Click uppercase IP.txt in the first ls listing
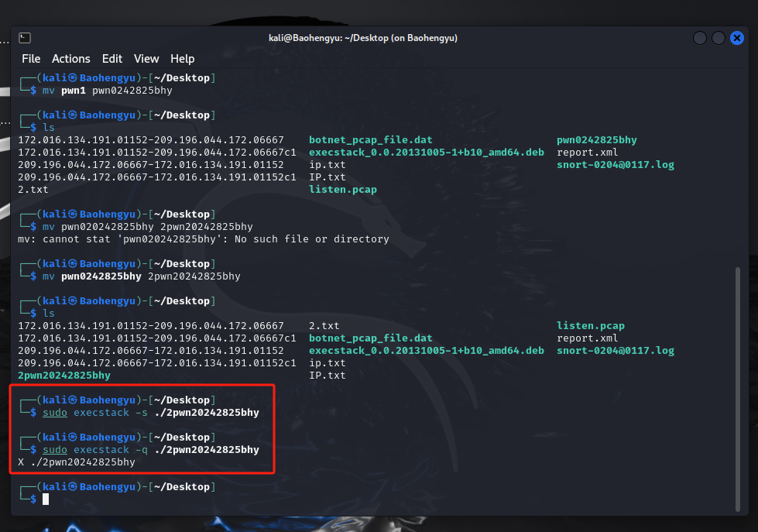Screen dimensions: 758x532 click(328, 177)
